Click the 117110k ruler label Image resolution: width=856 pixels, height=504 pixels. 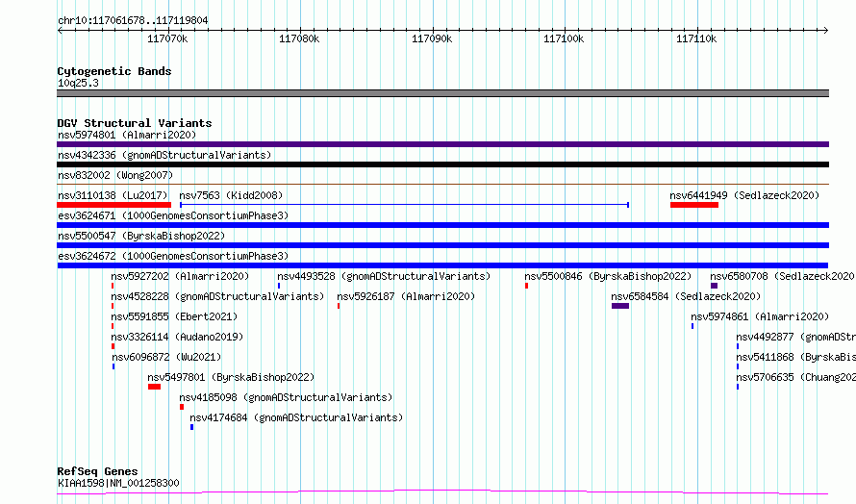pos(696,38)
